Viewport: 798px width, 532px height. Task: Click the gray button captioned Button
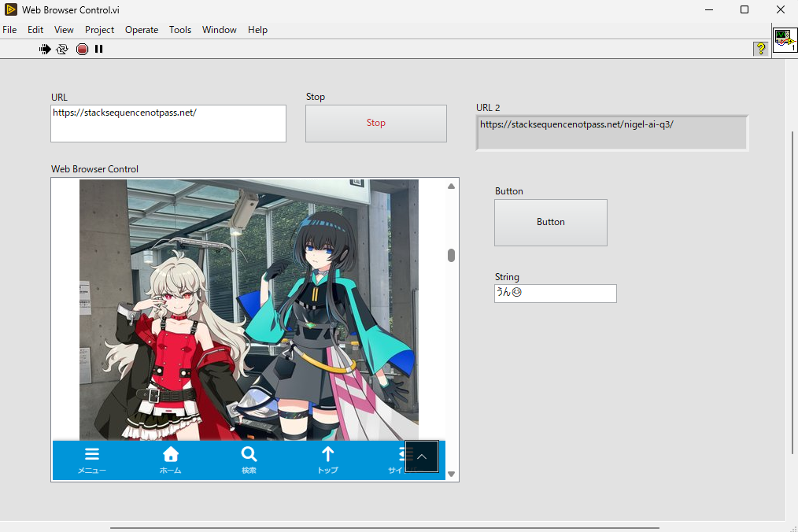coord(551,223)
